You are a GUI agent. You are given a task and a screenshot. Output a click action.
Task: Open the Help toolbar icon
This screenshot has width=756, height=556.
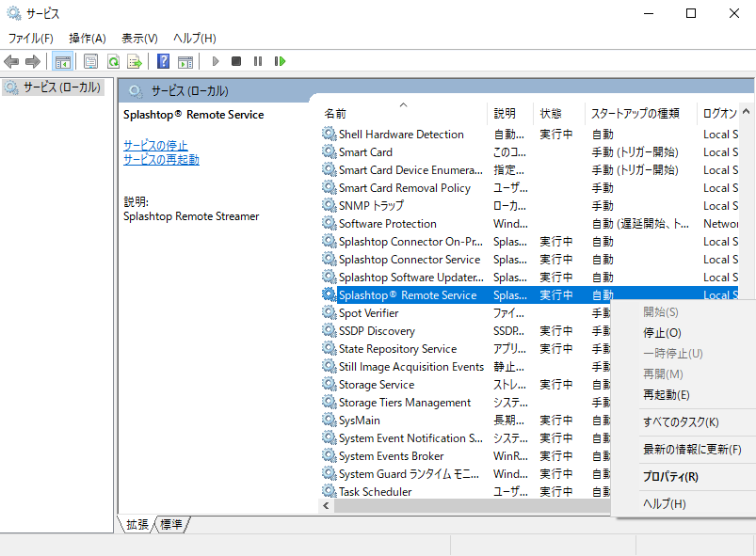click(x=164, y=61)
